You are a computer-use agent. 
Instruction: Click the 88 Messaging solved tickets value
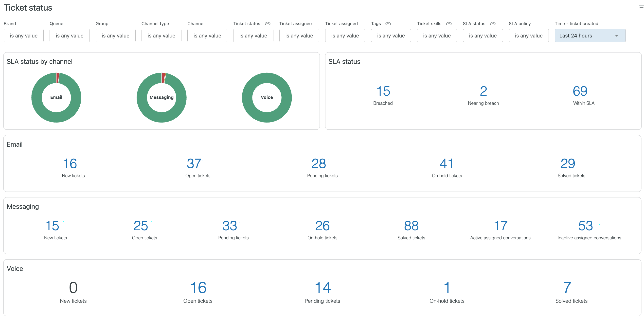[x=411, y=226]
